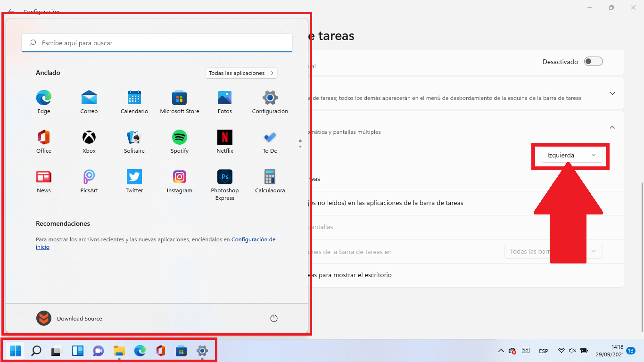Open Download Source user account menu

click(69, 319)
